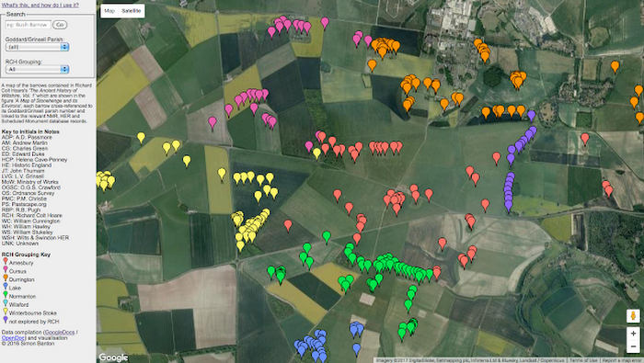
Task: Open the "What's this, and how do I use it?" link
Action: [x=40, y=6]
